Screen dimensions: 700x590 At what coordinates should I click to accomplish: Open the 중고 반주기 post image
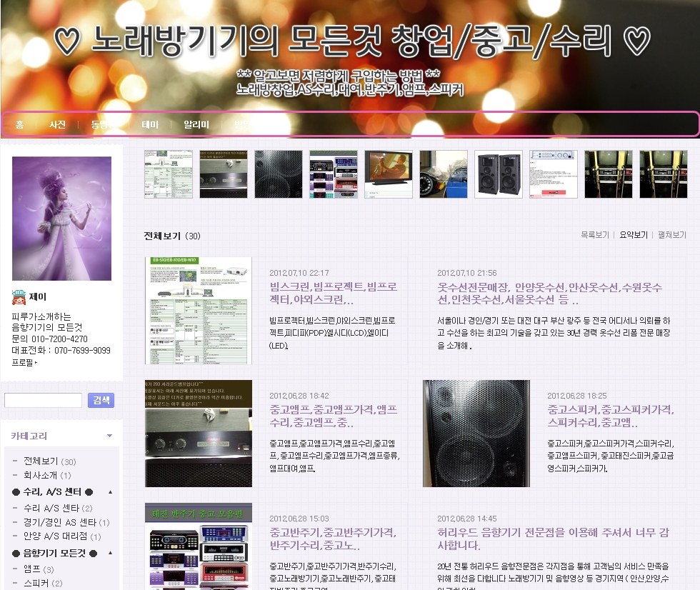tap(198, 546)
